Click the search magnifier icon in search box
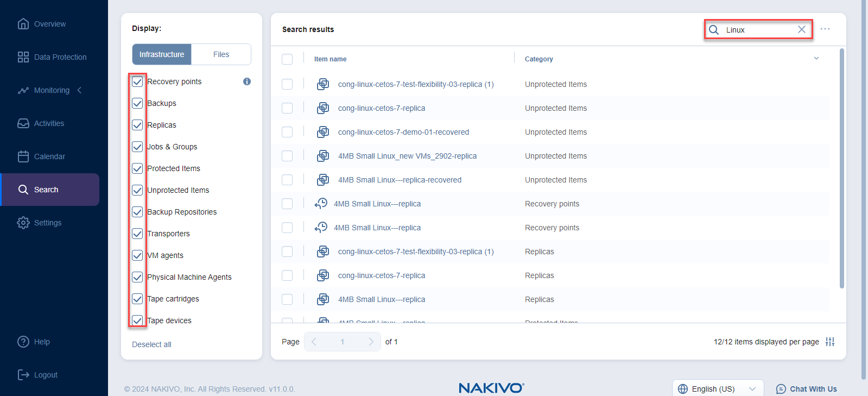The height and width of the screenshot is (396, 868). coord(714,30)
